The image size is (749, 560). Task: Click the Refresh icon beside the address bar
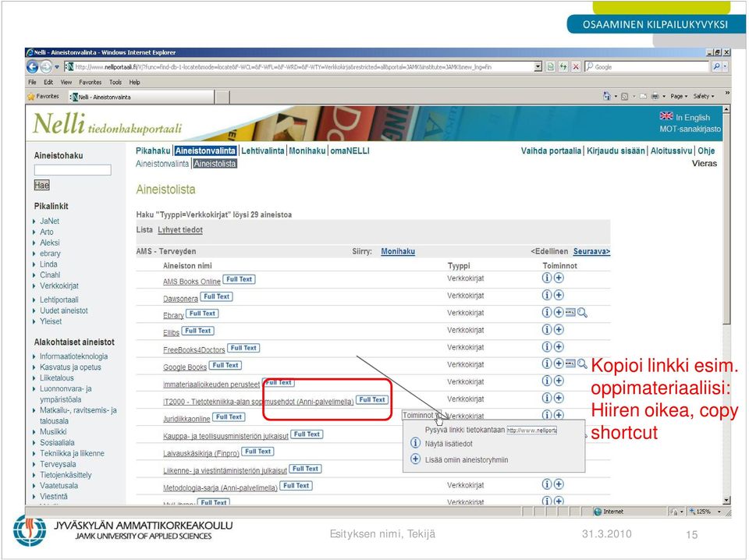pyautogui.click(x=563, y=67)
